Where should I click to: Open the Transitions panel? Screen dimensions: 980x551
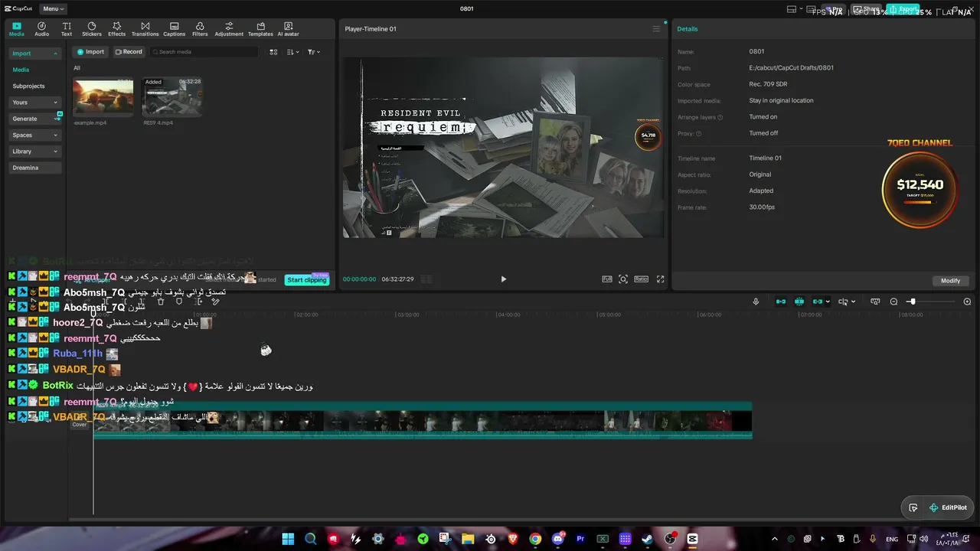pyautogui.click(x=145, y=29)
